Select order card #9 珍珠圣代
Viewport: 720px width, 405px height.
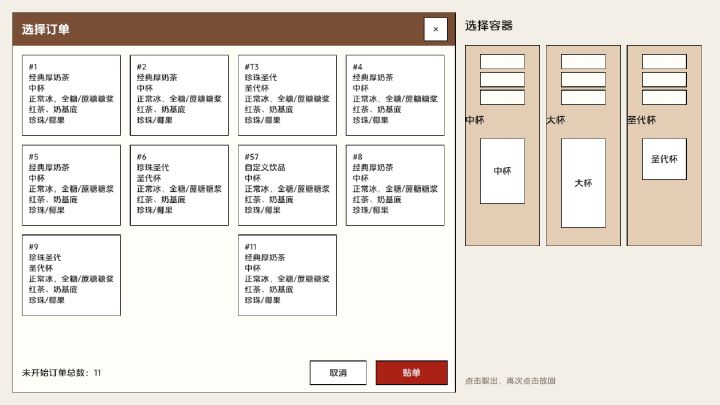71,275
